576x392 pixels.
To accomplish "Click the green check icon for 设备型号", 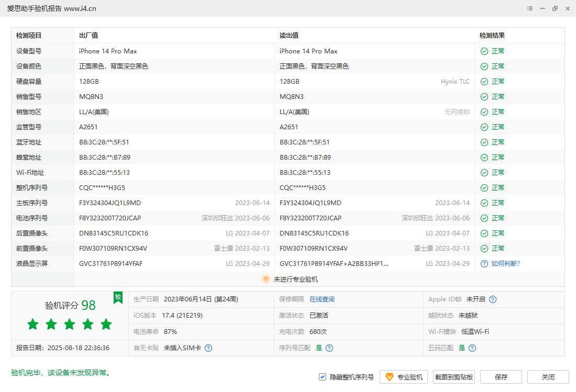I will coord(484,51).
